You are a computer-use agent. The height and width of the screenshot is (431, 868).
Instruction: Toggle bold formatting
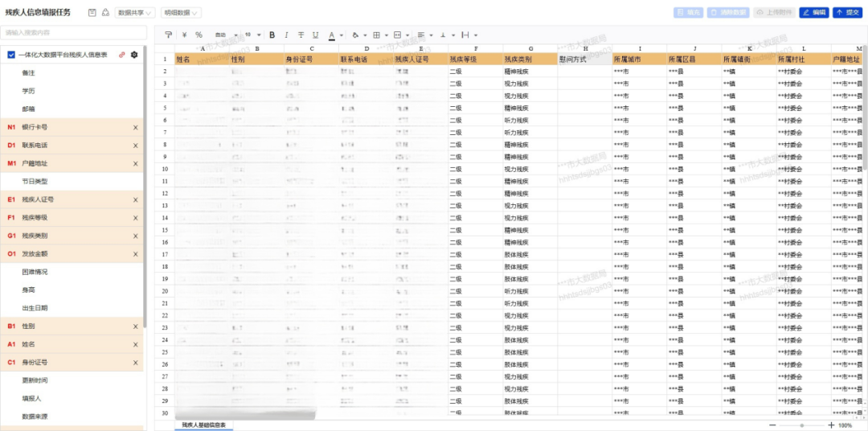(272, 35)
